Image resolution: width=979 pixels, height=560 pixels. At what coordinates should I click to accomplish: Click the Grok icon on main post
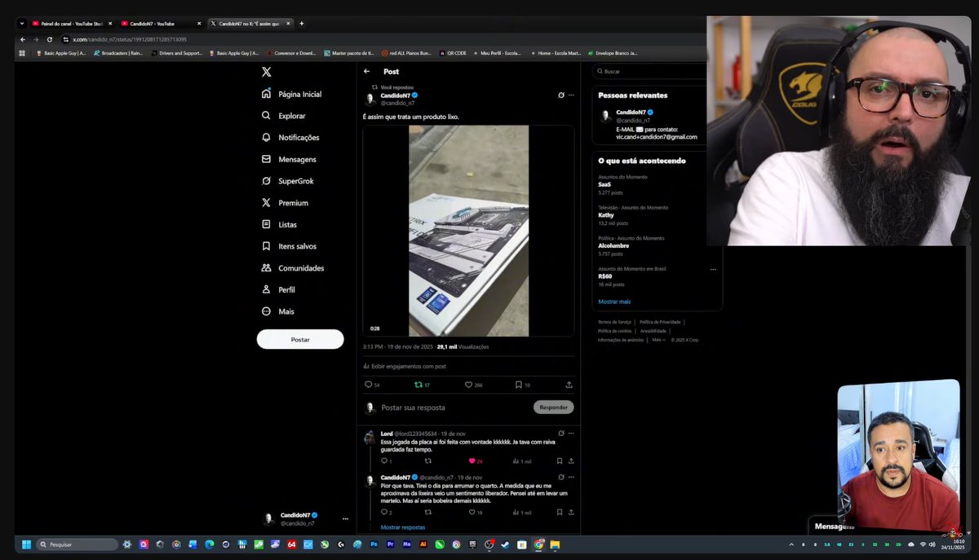(x=560, y=95)
